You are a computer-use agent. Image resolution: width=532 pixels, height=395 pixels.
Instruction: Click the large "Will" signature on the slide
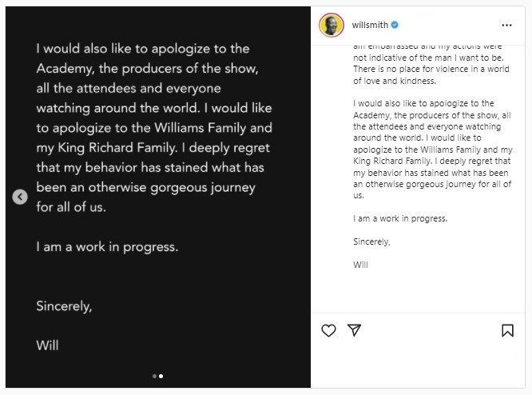coord(47,345)
